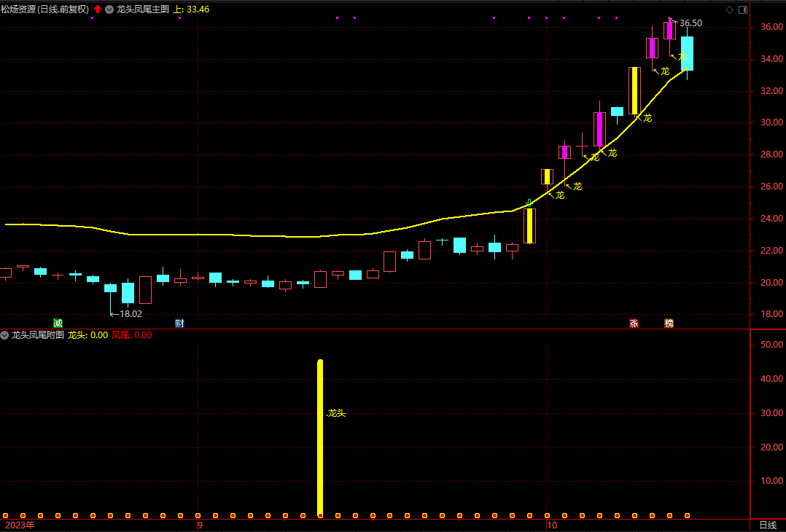Select the tall yellow 龙头 signal bar
The height and width of the screenshot is (532, 786).
pos(319,437)
